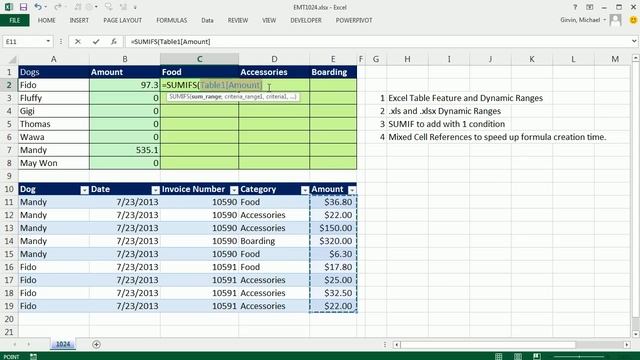Click the sum_range argument in the SUMIFS tooltip
640x360 pixels.
[207, 97]
